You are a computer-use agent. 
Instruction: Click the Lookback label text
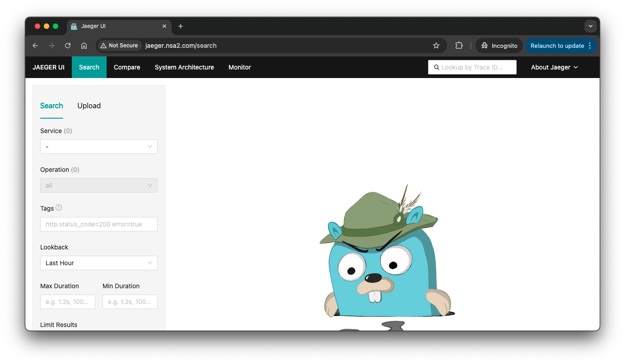tap(54, 247)
